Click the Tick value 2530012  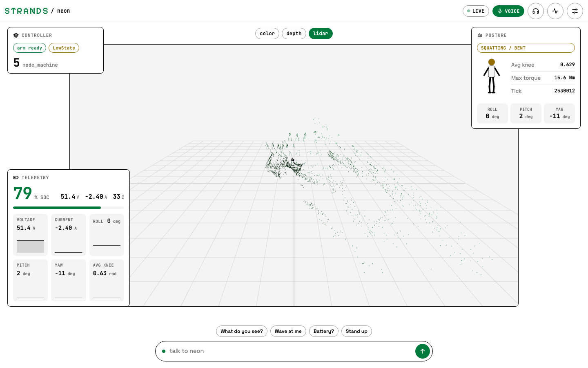click(x=564, y=91)
